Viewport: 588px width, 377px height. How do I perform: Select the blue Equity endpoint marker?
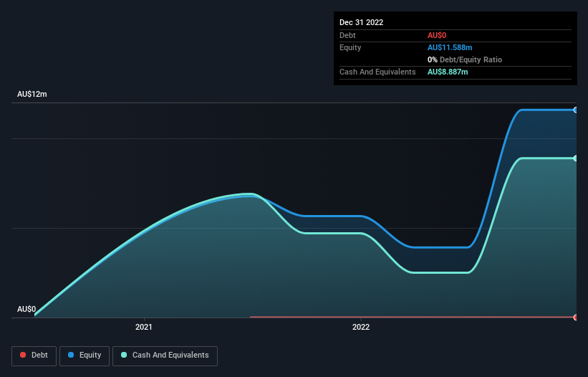pos(576,110)
